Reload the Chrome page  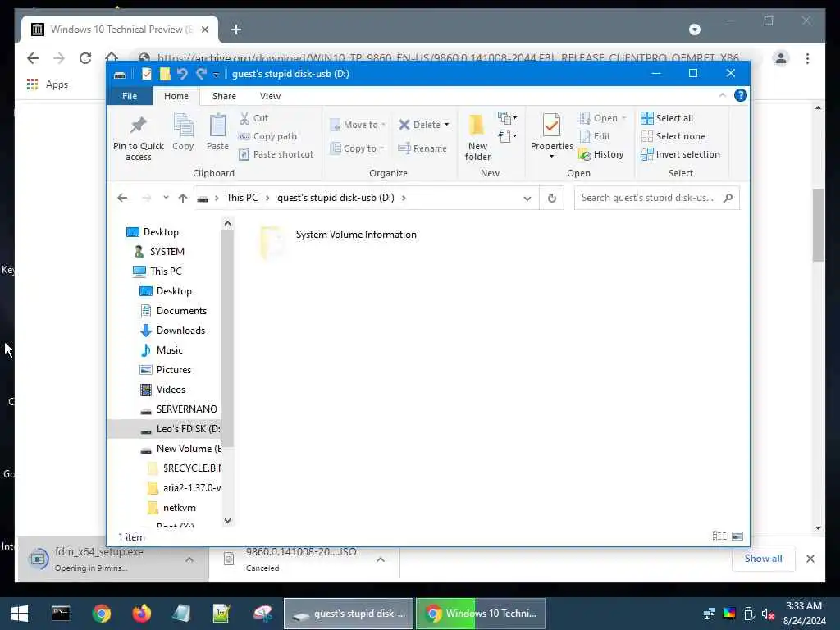click(85, 58)
